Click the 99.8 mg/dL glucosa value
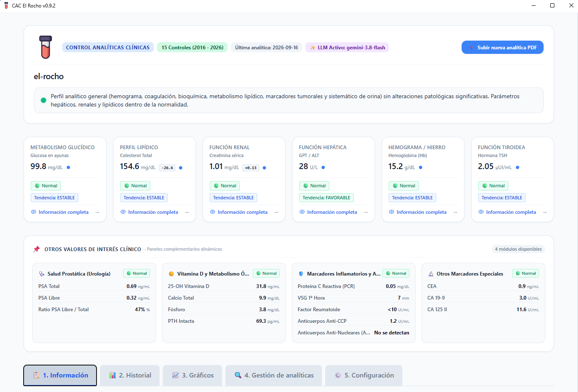Viewport: 578px width, 392px height. (x=46, y=167)
